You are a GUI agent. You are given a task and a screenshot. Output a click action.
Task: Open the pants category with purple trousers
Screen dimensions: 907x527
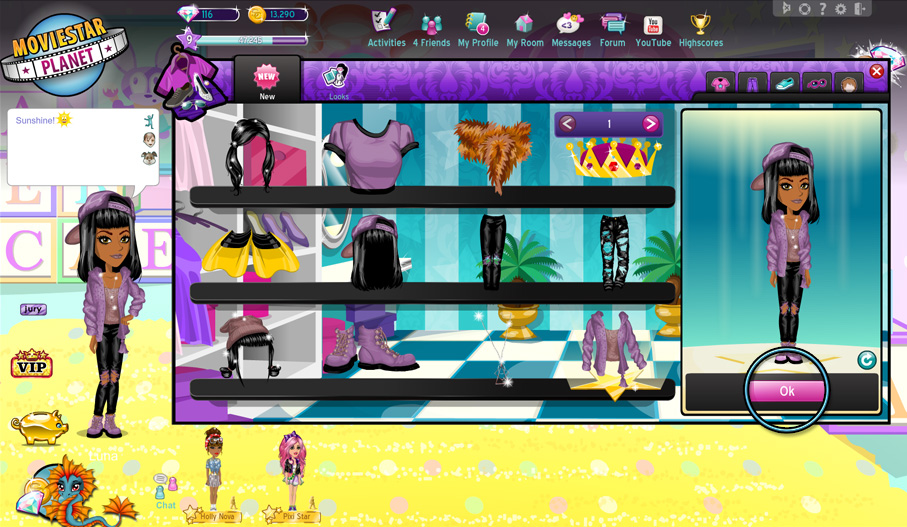pos(752,84)
